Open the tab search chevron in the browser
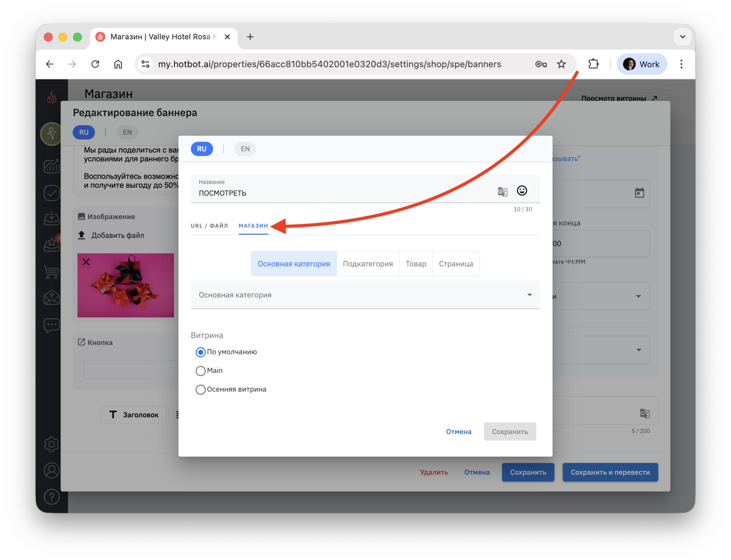The width and height of the screenshot is (731, 560). (683, 37)
